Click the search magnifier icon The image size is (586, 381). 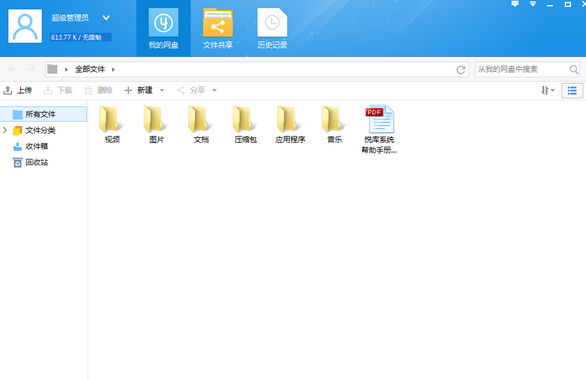(574, 69)
